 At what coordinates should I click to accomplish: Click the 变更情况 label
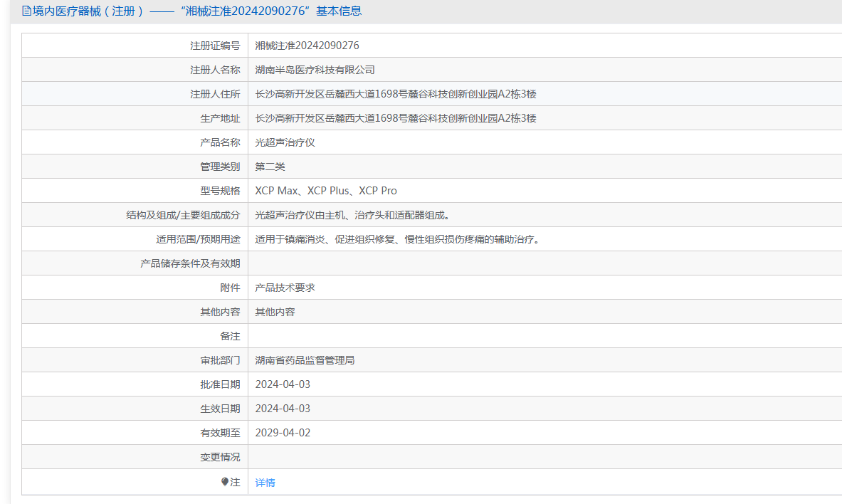pos(220,457)
